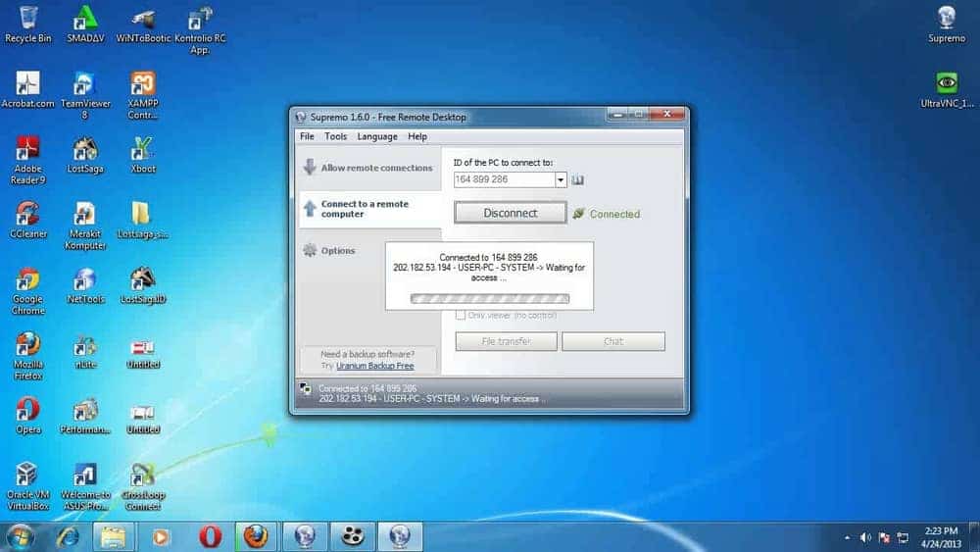Viewport: 980px width, 552px height.
Task: Open the volume control in system tray
Action: point(865,537)
